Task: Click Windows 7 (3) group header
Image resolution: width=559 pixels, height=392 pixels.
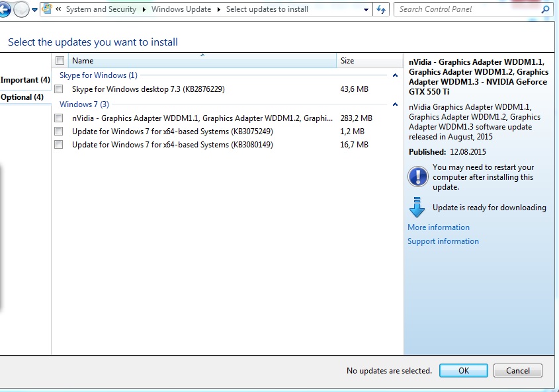Action: click(84, 104)
